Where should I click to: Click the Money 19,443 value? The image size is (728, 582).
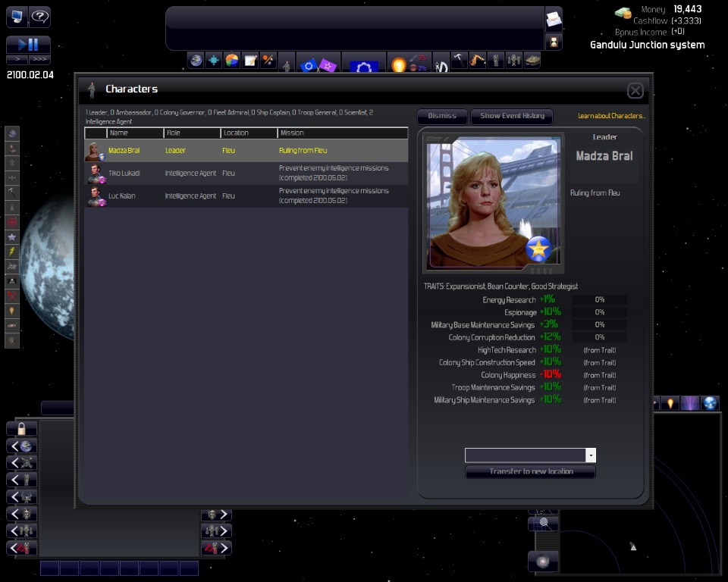(x=688, y=9)
